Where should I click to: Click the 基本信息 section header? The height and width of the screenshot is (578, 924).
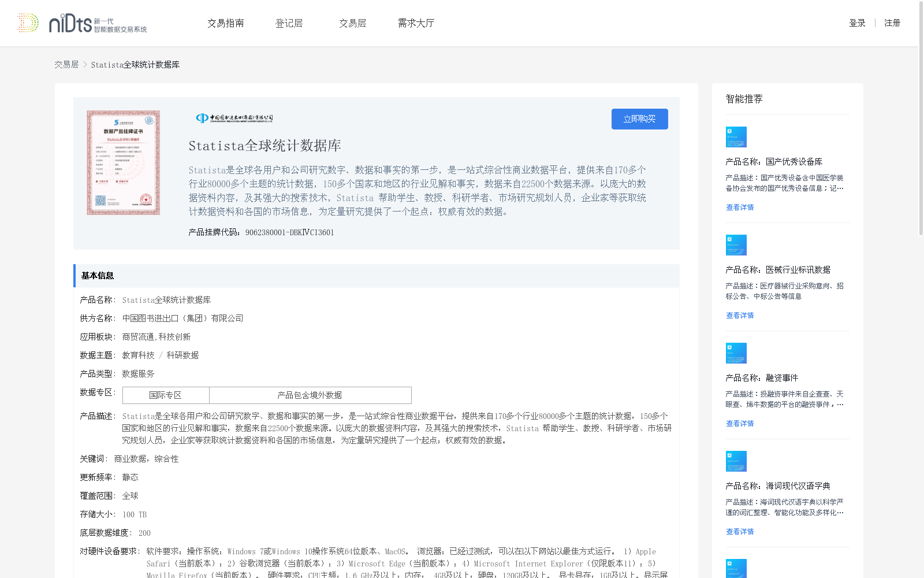click(376, 276)
